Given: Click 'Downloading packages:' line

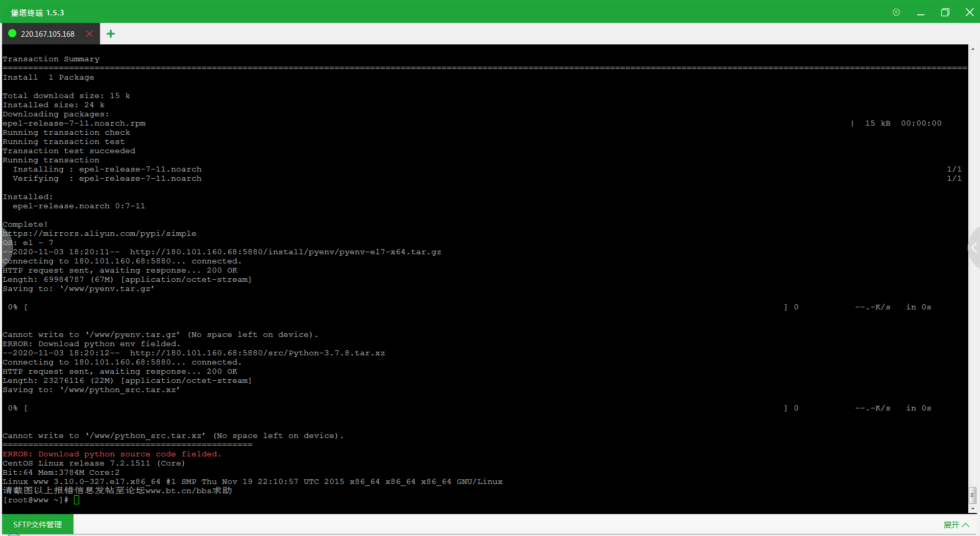Looking at the screenshot, I should (56, 114).
